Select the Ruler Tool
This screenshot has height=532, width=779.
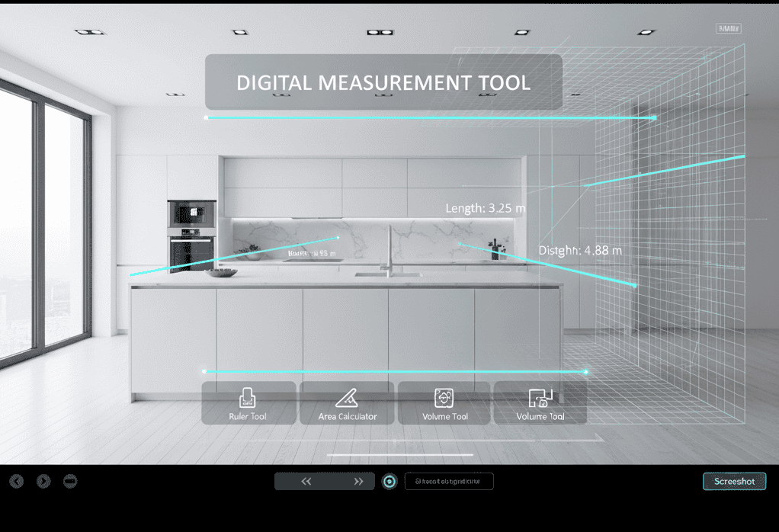pyautogui.click(x=248, y=402)
